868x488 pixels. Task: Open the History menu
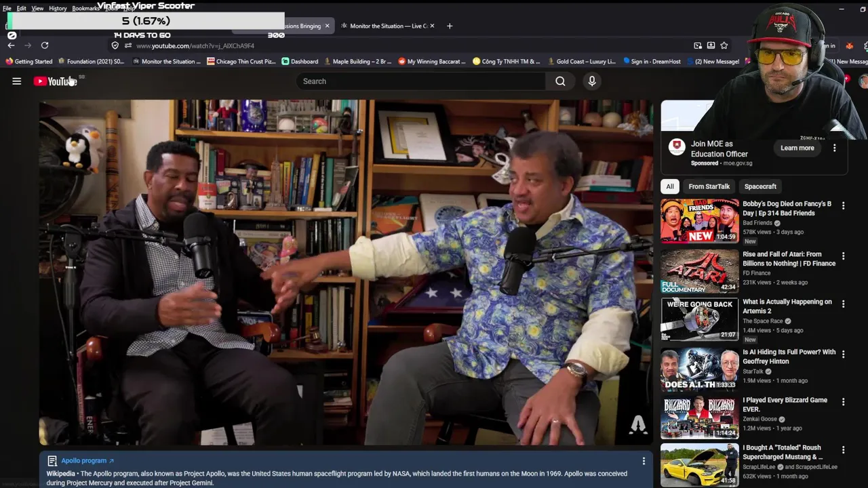(58, 8)
